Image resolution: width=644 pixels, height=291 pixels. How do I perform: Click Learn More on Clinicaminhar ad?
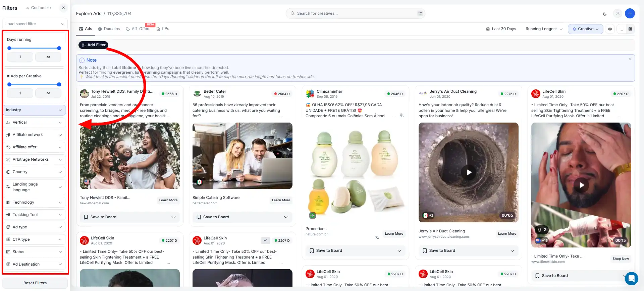(x=394, y=233)
